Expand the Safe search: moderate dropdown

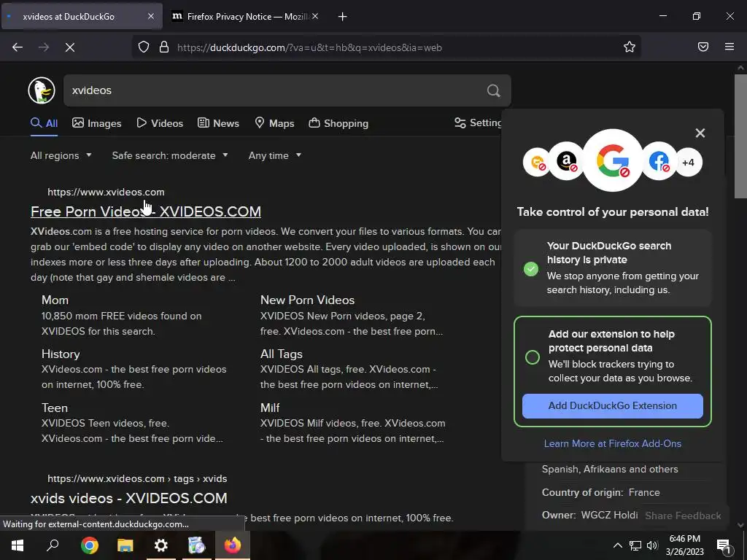point(170,156)
